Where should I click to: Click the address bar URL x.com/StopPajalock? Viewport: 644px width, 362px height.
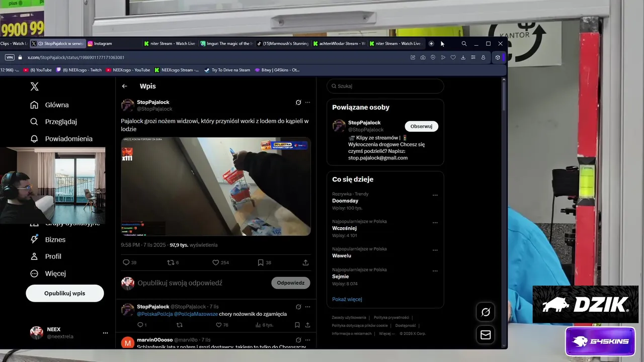(75, 57)
